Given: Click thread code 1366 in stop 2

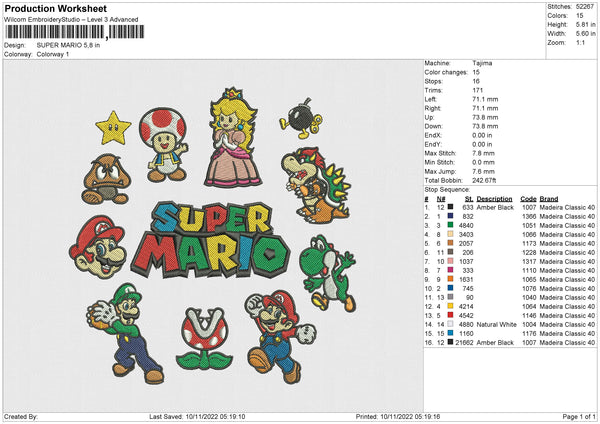Looking at the screenshot, I should point(529,216).
